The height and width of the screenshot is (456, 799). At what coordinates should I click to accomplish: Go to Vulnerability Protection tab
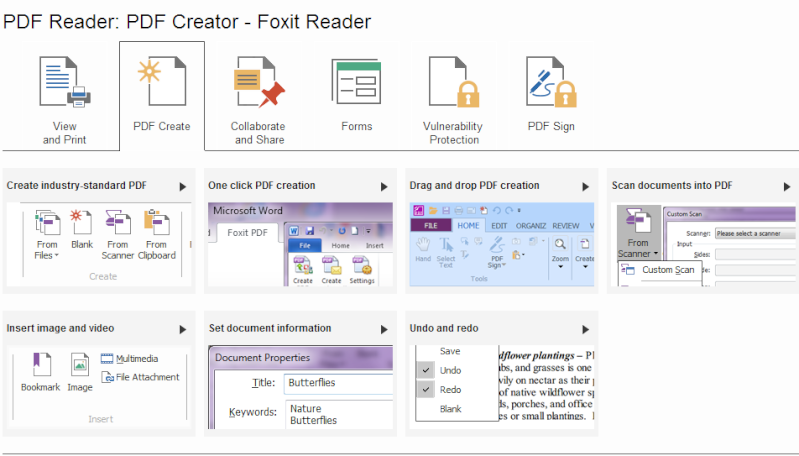[x=453, y=98]
